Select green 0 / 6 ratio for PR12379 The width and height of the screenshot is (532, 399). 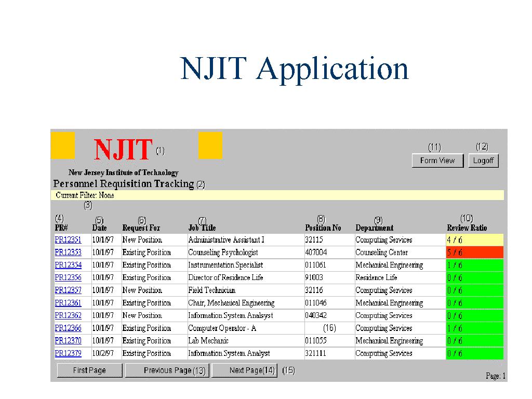475,353
